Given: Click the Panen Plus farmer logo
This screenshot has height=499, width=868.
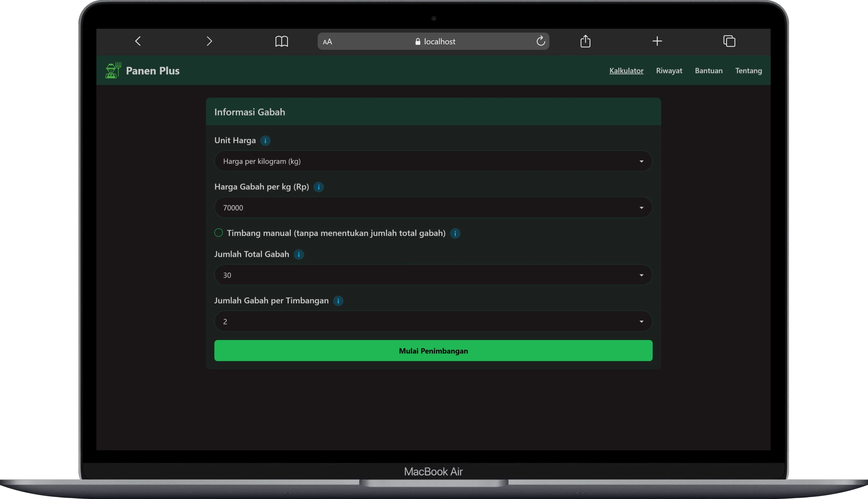Looking at the screenshot, I should coord(113,70).
